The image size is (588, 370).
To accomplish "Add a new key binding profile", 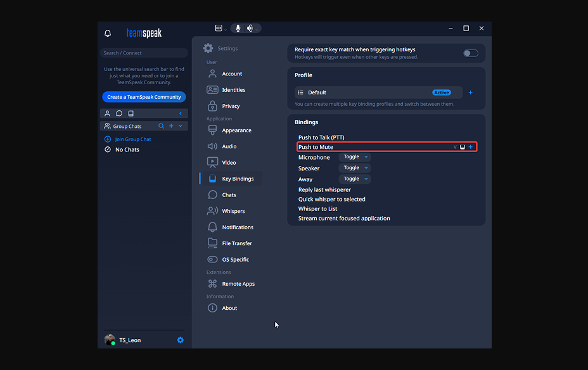I will (470, 92).
